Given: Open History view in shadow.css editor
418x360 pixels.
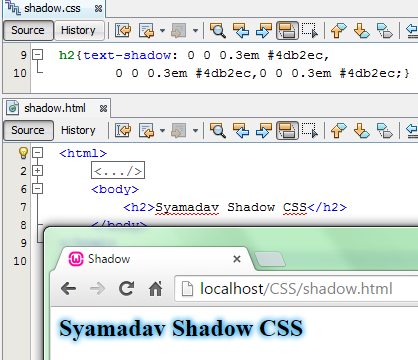Looking at the screenshot, I should coord(78,30).
